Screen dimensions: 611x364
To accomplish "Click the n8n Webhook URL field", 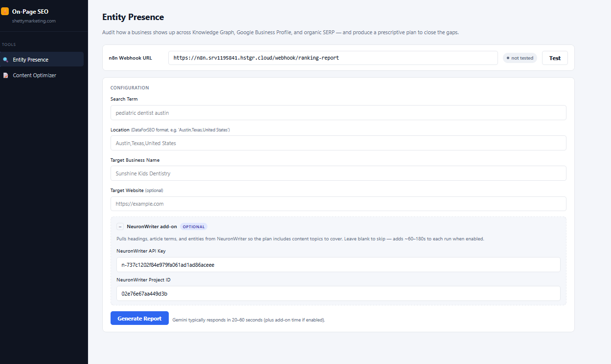I will [333, 58].
